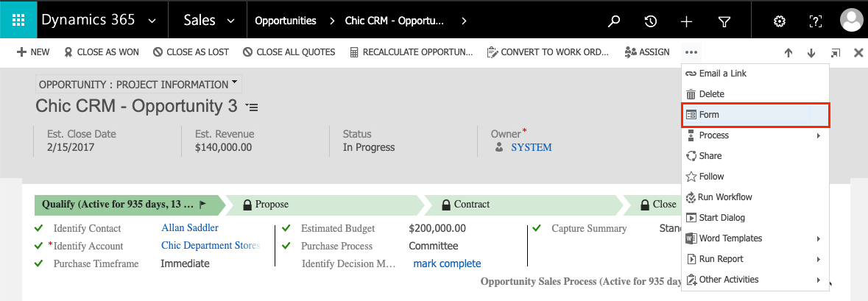868x301 pixels.
Task: Open Allan Saddler contact link
Action: coord(190,227)
